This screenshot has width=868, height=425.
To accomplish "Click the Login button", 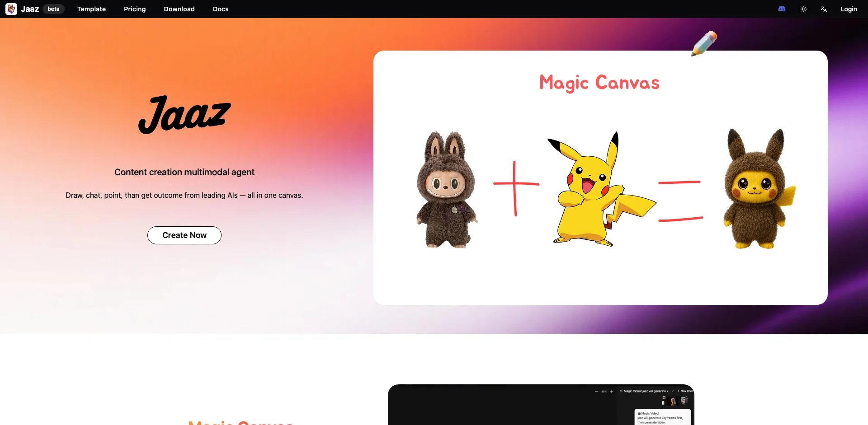I will 849,9.
